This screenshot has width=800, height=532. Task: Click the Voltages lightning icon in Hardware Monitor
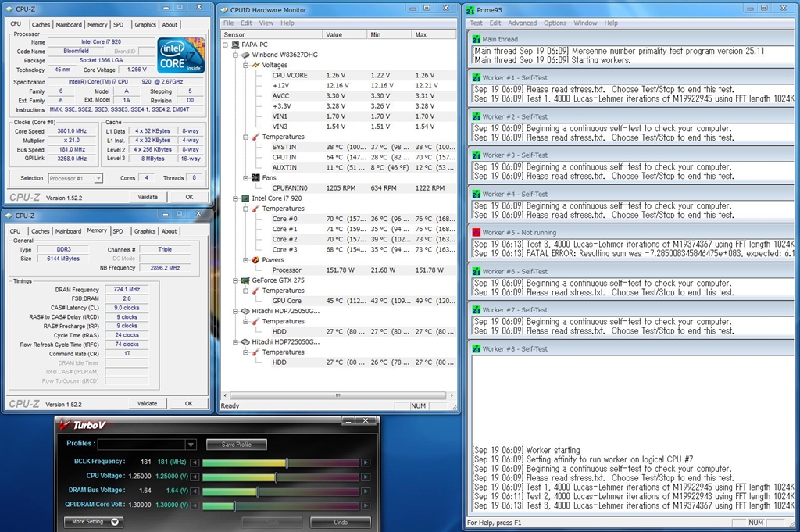pos(255,66)
